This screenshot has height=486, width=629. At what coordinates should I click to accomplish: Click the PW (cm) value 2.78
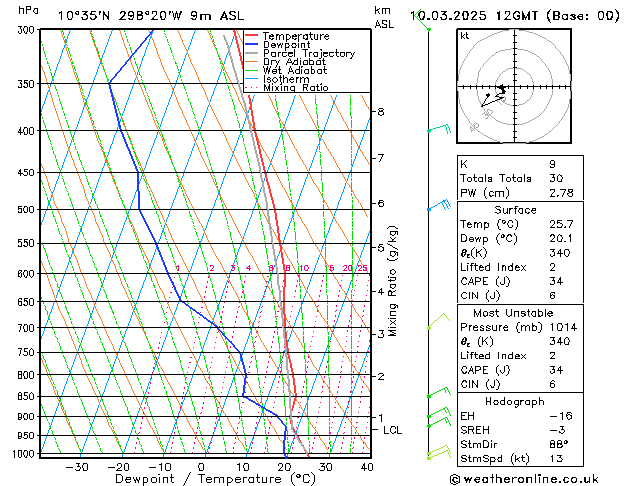point(561,193)
